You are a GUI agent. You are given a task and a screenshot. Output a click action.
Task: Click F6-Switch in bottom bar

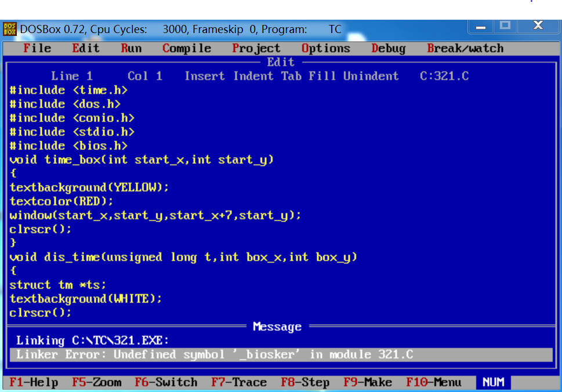tap(166, 382)
